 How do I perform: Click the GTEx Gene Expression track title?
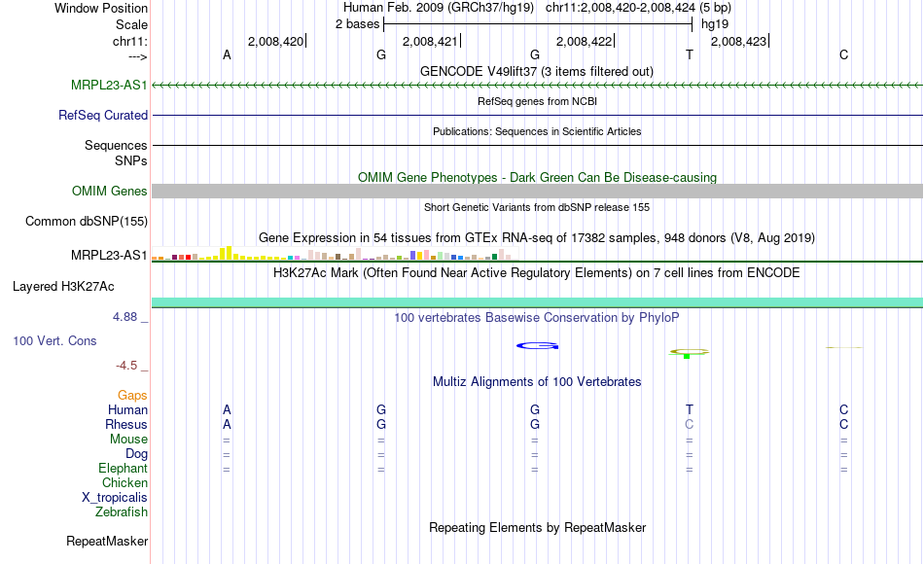click(537, 238)
